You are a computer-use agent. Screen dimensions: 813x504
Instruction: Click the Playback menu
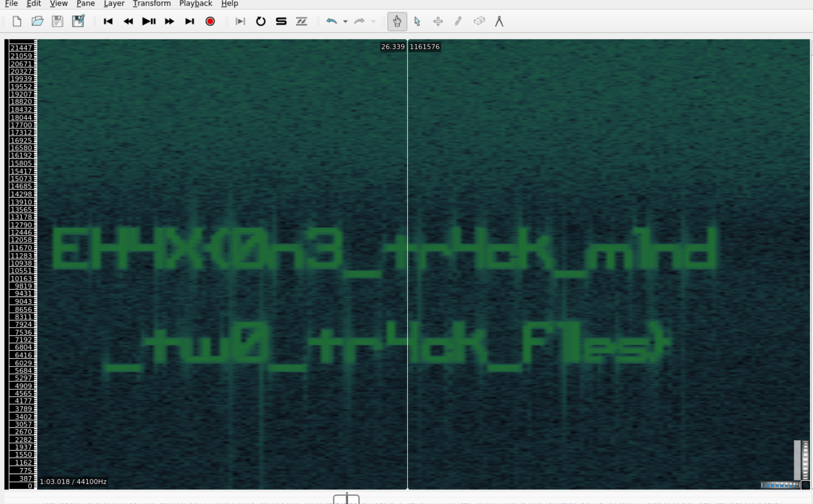[196, 4]
